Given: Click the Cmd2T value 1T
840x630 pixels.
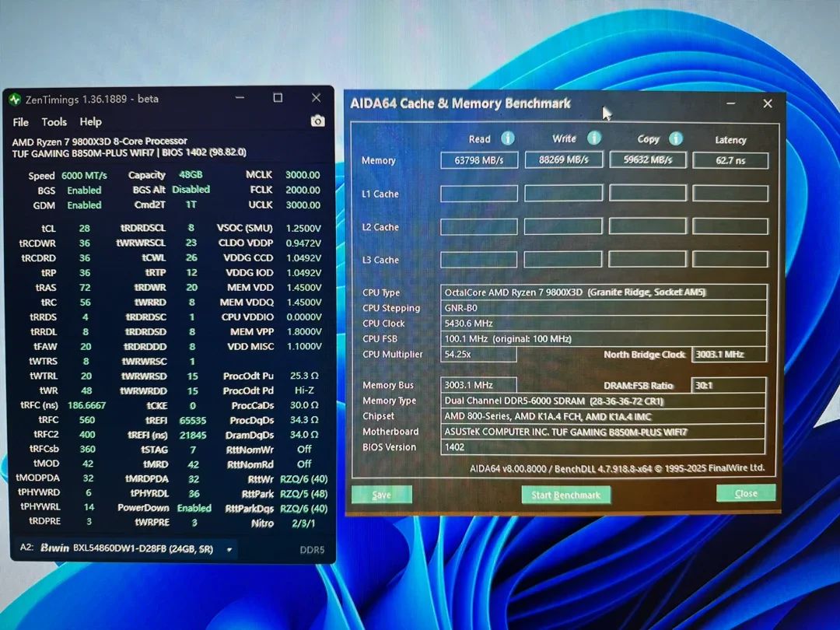Looking at the screenshot, I should (x=191, y=205).
